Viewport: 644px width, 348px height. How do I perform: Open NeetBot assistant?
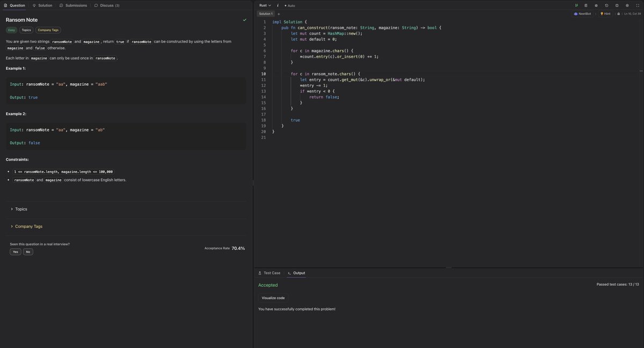[582, 14]
